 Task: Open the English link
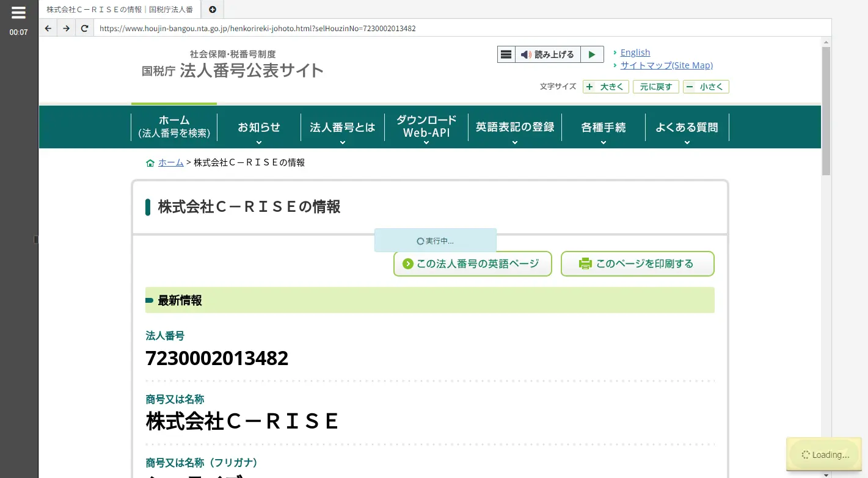[635, 53]
